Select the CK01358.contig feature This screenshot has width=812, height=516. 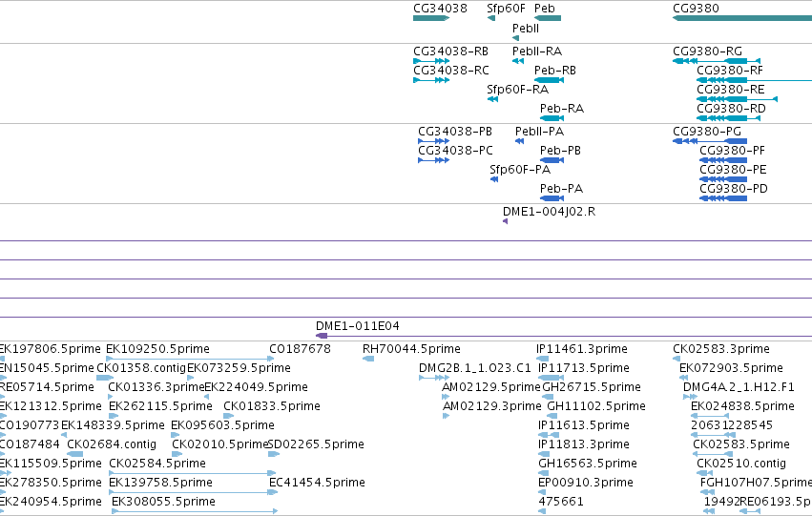tap(105, 378)
